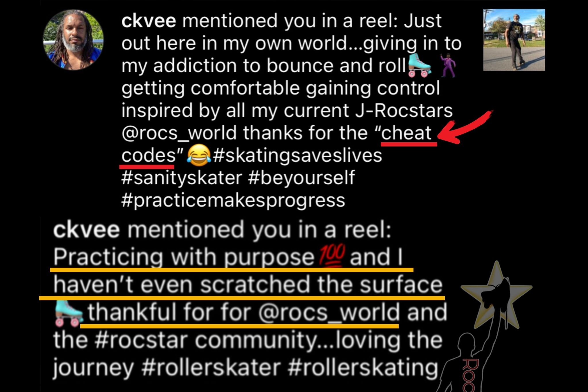588x392 pixels.
Task: Open the reel thumbnail of the skater
Action: (514, 40)
